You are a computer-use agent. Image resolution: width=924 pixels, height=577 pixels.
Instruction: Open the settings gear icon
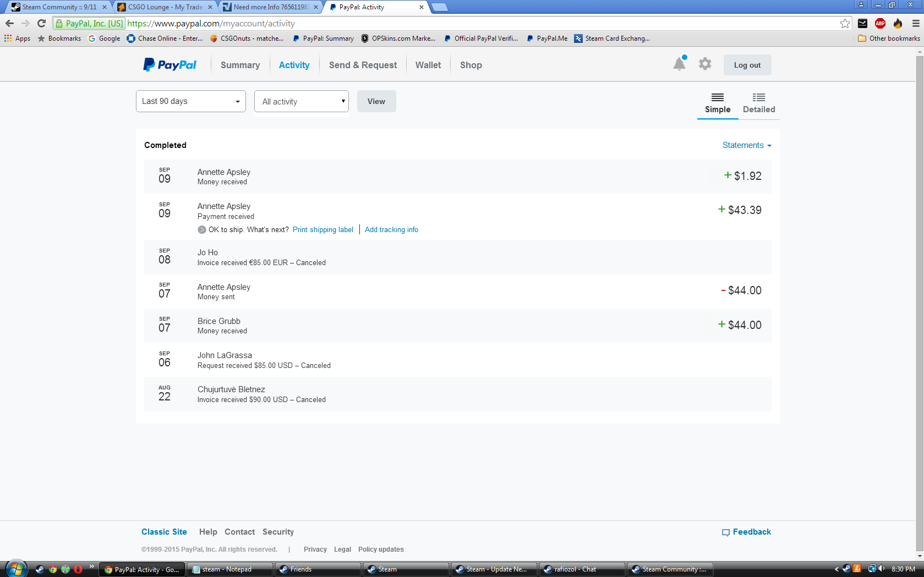click(704, 64)
